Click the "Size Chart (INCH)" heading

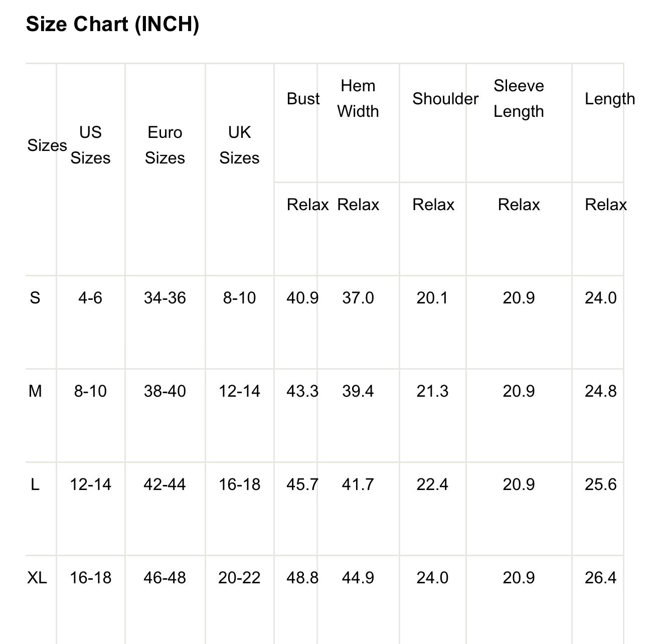pos(112,24)
